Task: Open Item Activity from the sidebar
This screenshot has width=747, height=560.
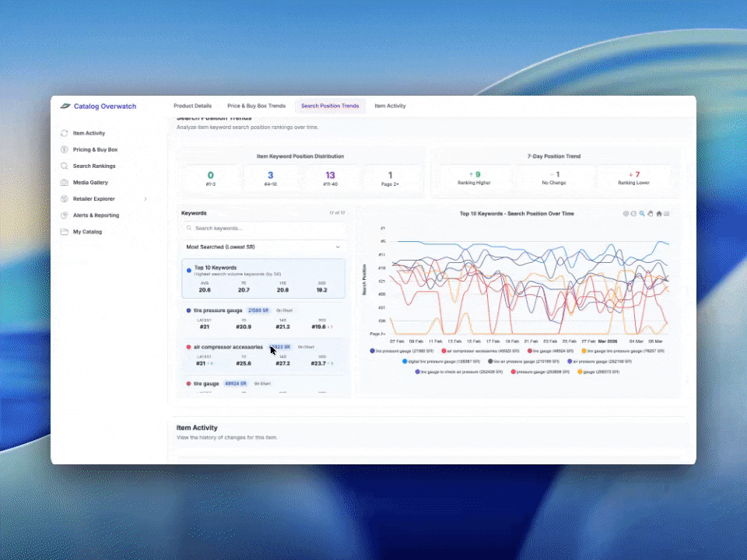Action: coord(89,133)
